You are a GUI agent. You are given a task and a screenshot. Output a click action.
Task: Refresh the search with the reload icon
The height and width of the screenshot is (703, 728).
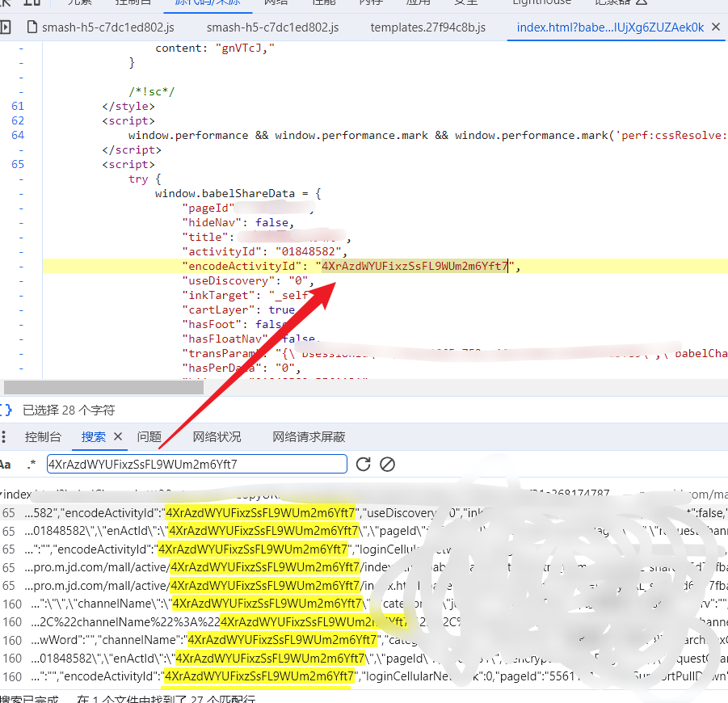tap(363, 465)
